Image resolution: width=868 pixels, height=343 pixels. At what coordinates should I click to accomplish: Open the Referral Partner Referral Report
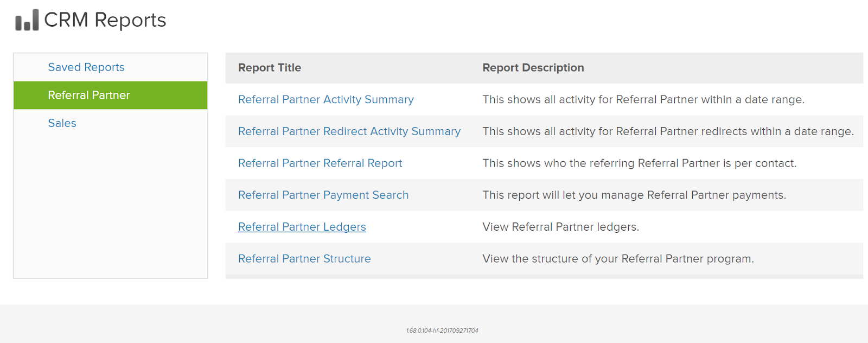tap(320, 163)
